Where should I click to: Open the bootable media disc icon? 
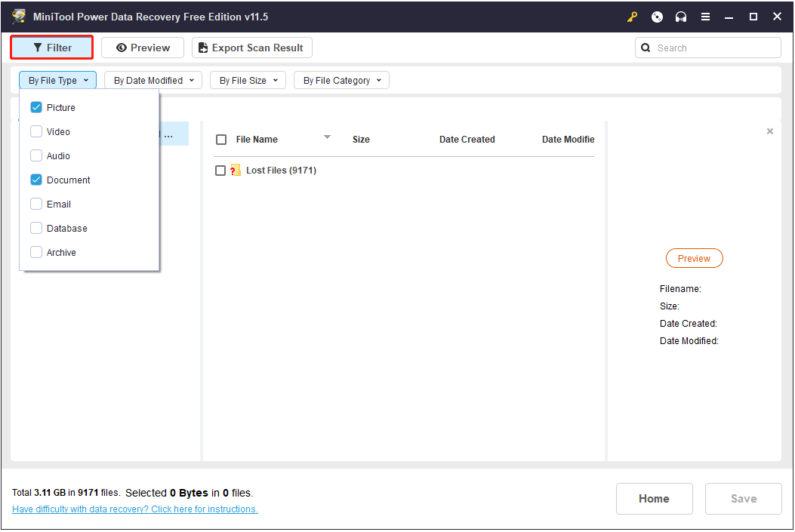coord(657,17)
